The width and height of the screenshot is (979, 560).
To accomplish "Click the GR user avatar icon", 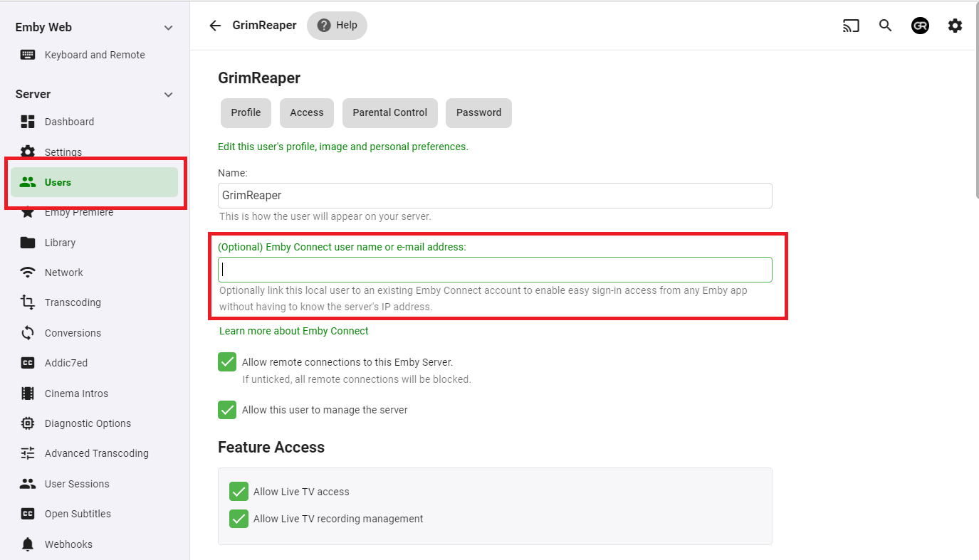I will [x=920, y=26].
